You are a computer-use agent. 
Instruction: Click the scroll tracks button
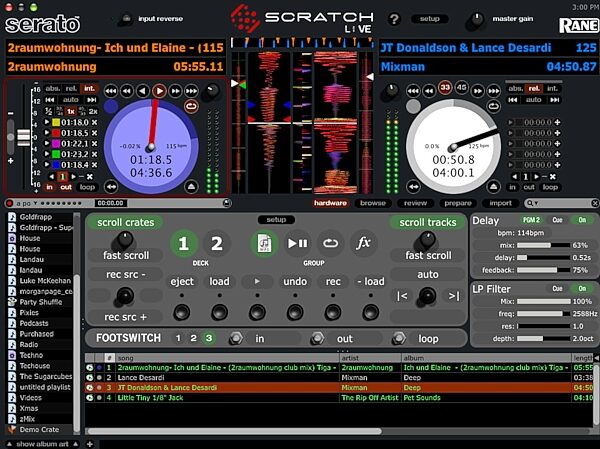coord(427,222)
